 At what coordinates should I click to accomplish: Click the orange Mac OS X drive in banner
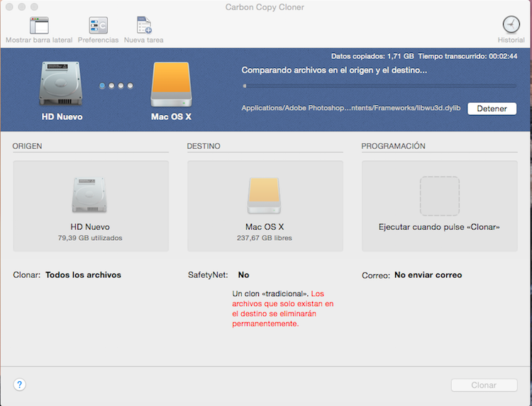(171, 84)
